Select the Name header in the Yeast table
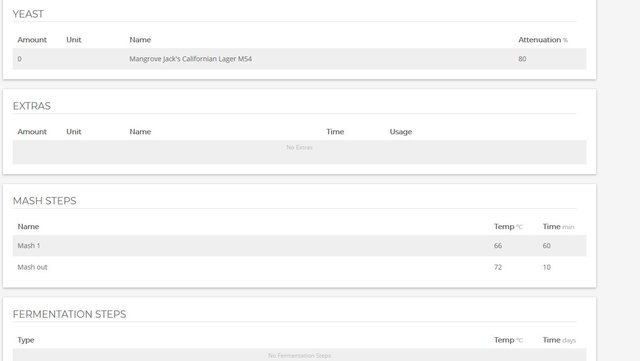The image size is (640, 361). [140, 40]
